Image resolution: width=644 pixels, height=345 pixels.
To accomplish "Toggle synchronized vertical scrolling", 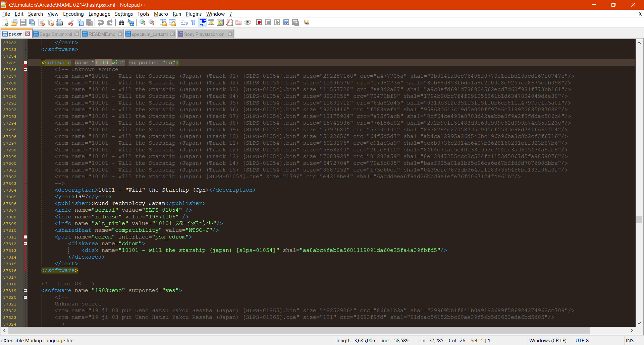I will pyautogui.click(x=163, y=22).
